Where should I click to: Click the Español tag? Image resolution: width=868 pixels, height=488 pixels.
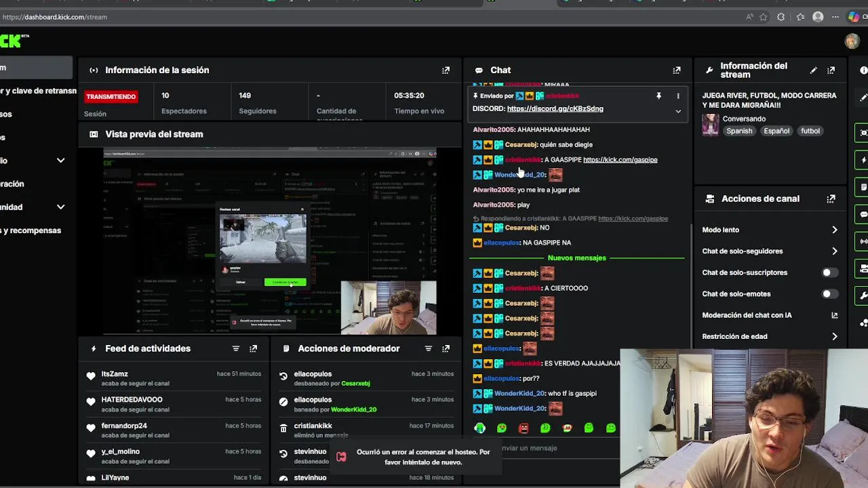coord(776,131)
